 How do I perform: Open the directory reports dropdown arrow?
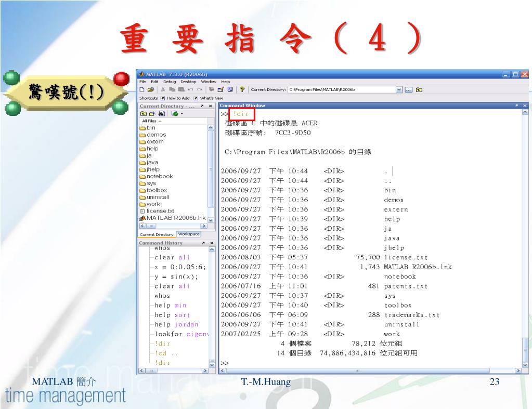point(182,114)
